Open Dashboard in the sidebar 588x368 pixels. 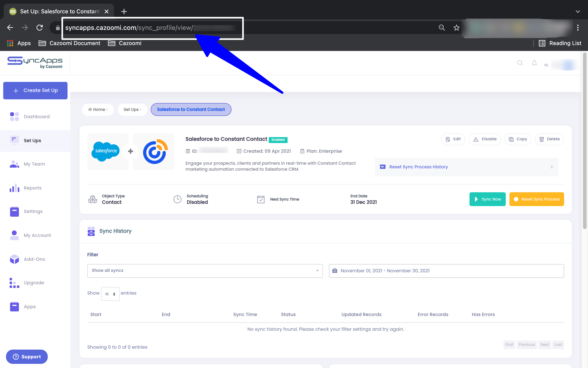point(35,117)
